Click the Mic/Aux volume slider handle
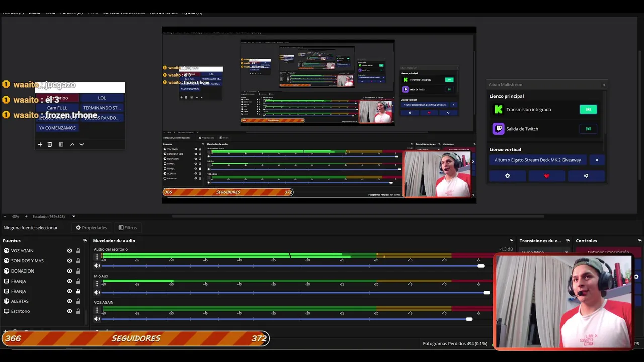Image resolution: width=644 pixels, height=362 pixels. pos(487,292)
